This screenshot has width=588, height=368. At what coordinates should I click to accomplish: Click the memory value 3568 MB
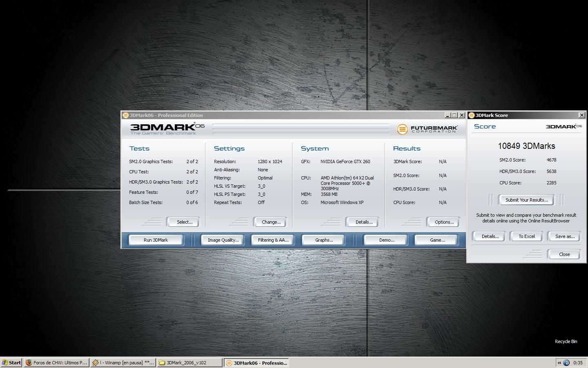click(x=329, y=194)
